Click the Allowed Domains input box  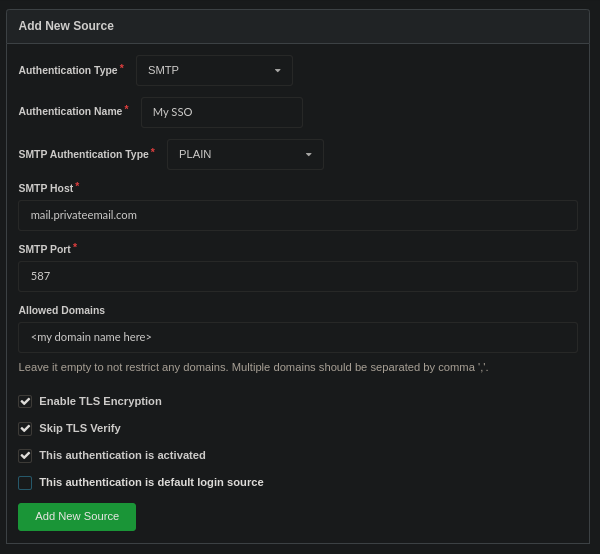[x=298, y=337]
